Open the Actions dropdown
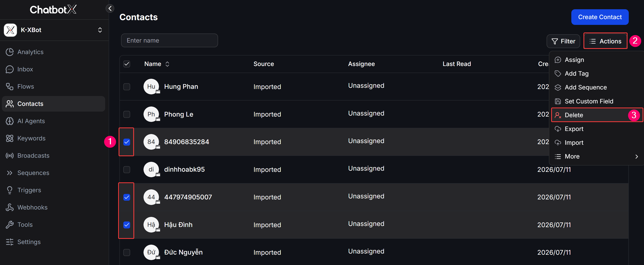The width and height of the screenshot is (644, 265). tap(605, 41)
